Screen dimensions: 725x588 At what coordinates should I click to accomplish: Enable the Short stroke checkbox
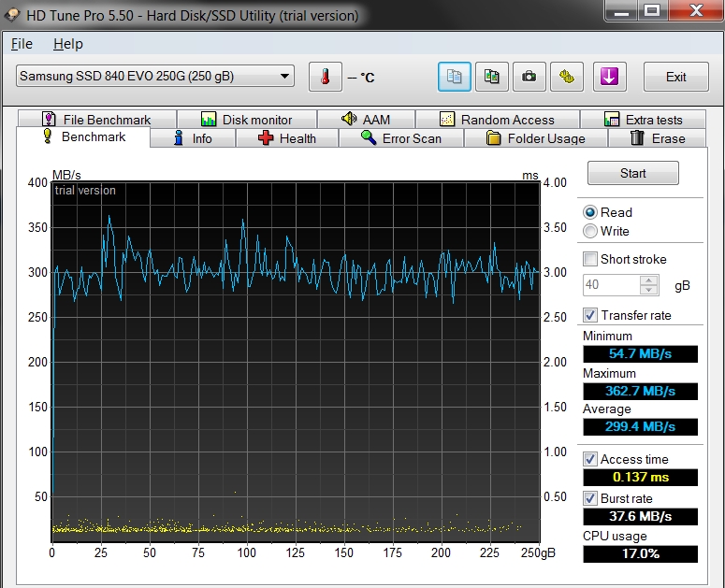coord(590,259)
